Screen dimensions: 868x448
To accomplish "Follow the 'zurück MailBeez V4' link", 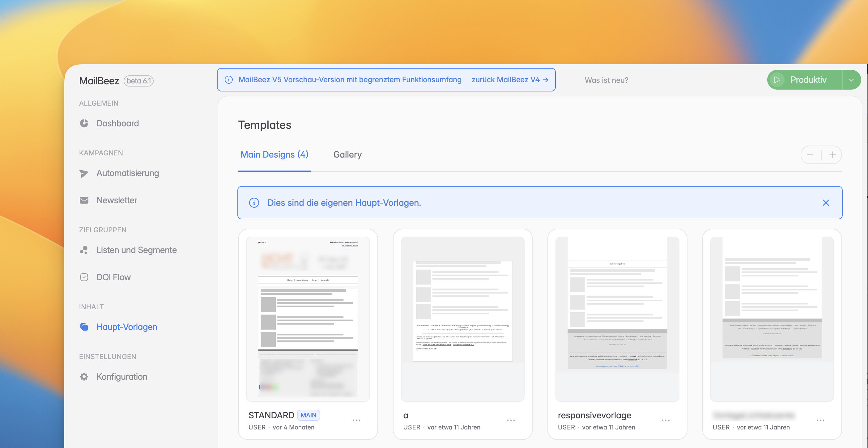I will click(x=509, y=80).
